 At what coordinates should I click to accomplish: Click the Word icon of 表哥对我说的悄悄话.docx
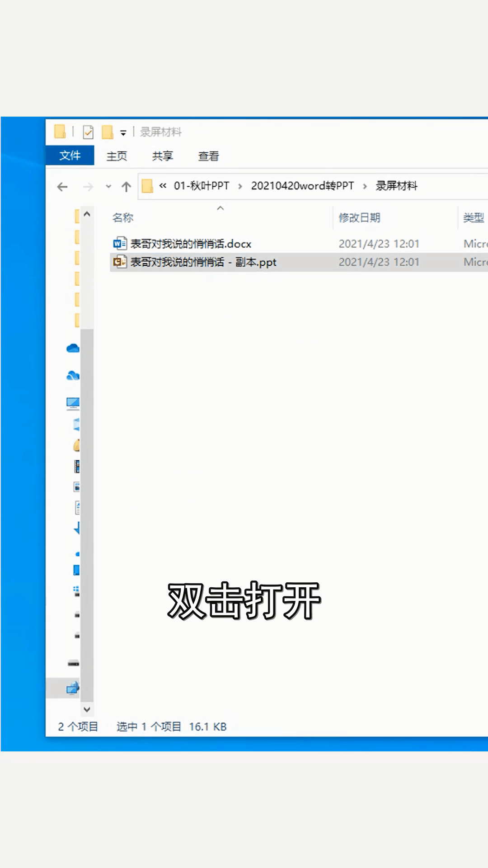(x=119, y=244)
